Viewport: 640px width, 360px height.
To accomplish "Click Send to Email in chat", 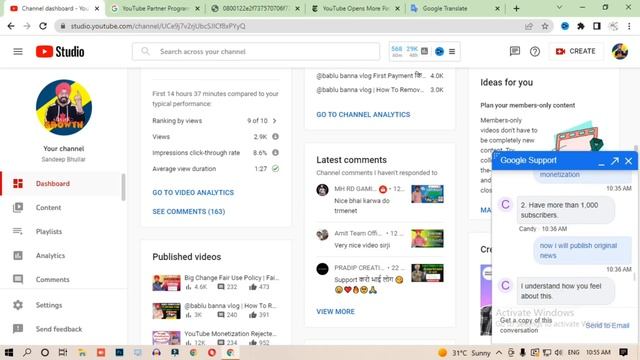I will [x=607, y=325].
